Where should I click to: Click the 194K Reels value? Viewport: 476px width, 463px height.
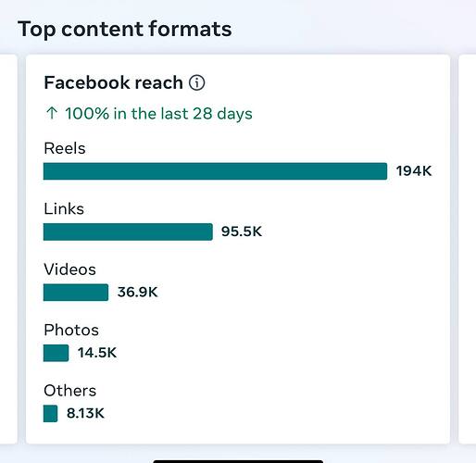click(x=414, y=171)
